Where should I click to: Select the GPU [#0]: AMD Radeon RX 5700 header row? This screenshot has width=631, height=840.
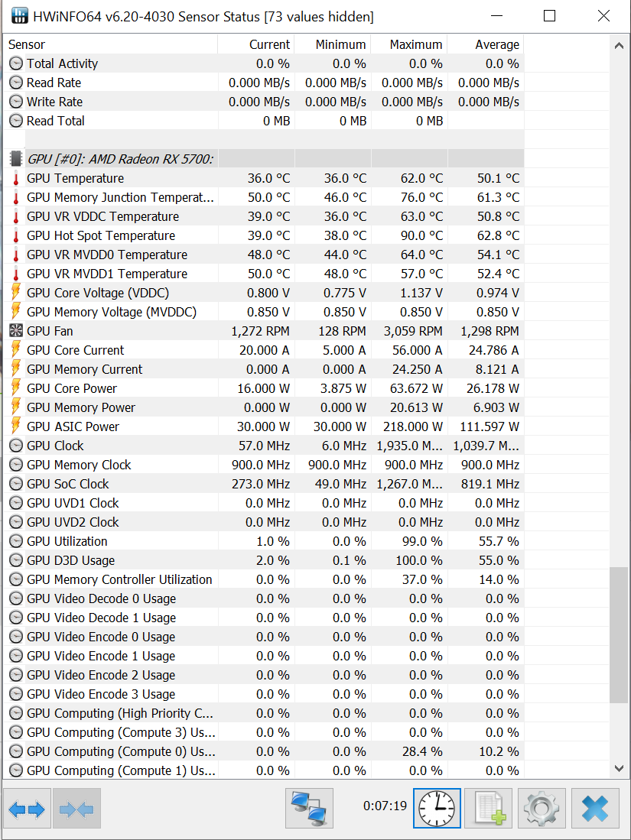coord(264,158)
